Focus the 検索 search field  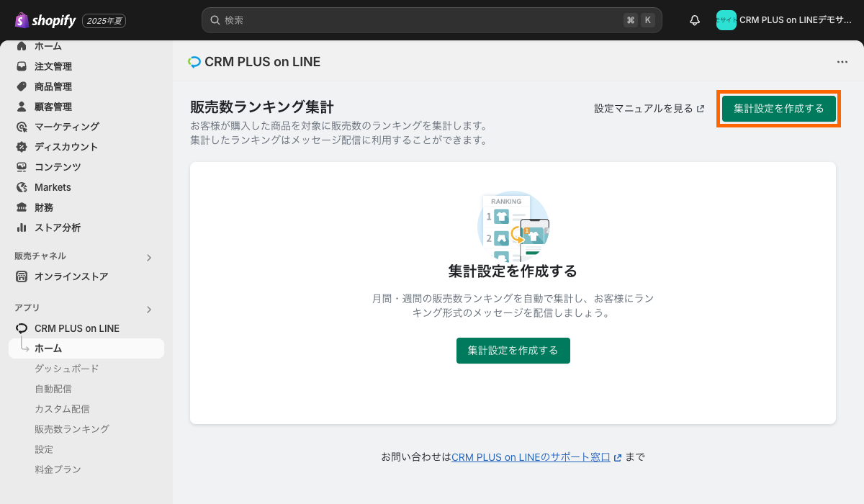432,20
